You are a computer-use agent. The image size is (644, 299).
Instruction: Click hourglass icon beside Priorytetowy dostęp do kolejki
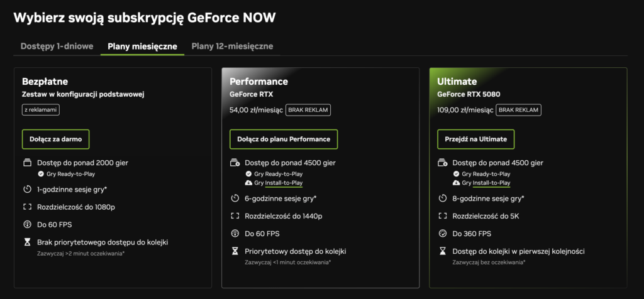point(235,251)
